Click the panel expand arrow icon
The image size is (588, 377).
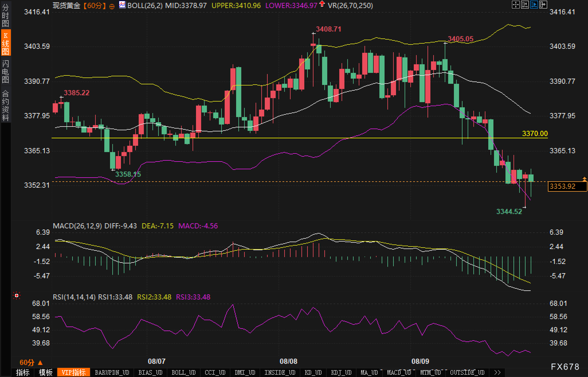click(x=543, y=5)
